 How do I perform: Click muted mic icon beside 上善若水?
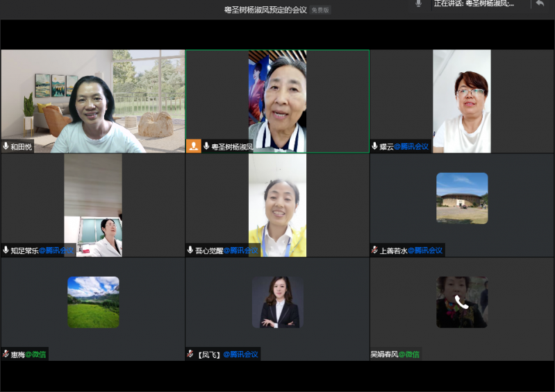375,250
